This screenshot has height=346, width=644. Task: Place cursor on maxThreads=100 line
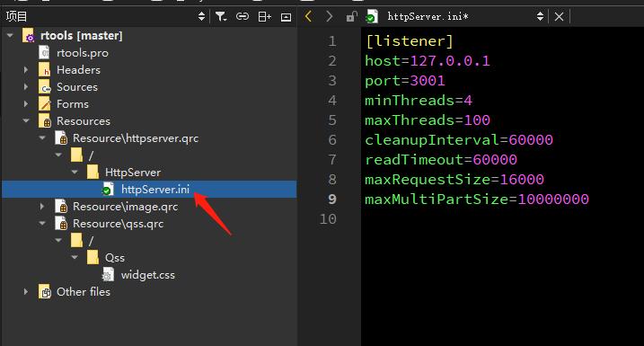tap(428, 120)
